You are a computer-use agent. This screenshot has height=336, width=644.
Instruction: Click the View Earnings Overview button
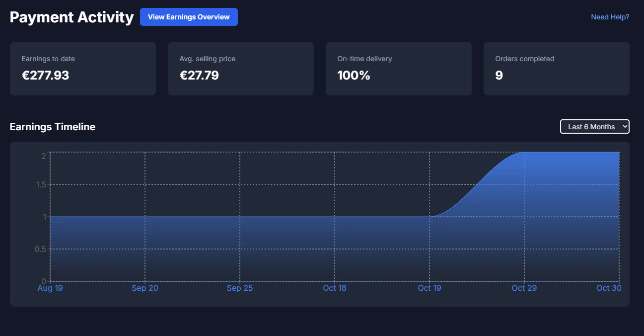(189, 16)
